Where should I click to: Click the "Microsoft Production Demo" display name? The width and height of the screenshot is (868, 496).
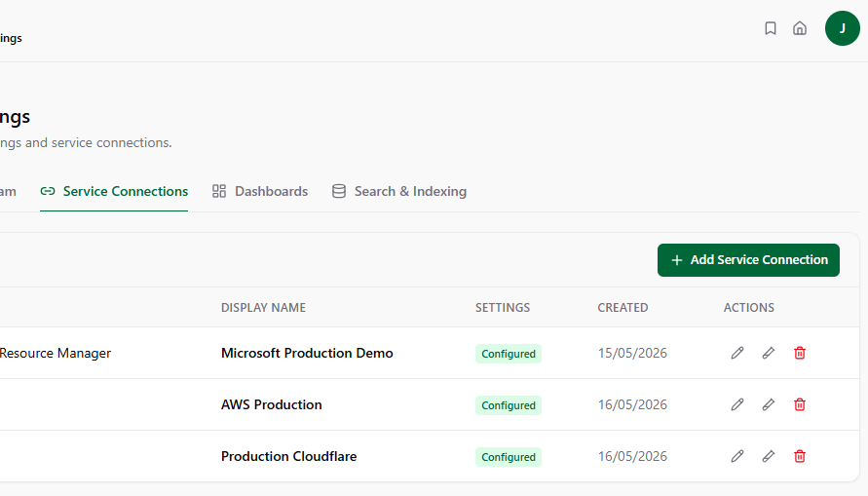tap(307, 353)
